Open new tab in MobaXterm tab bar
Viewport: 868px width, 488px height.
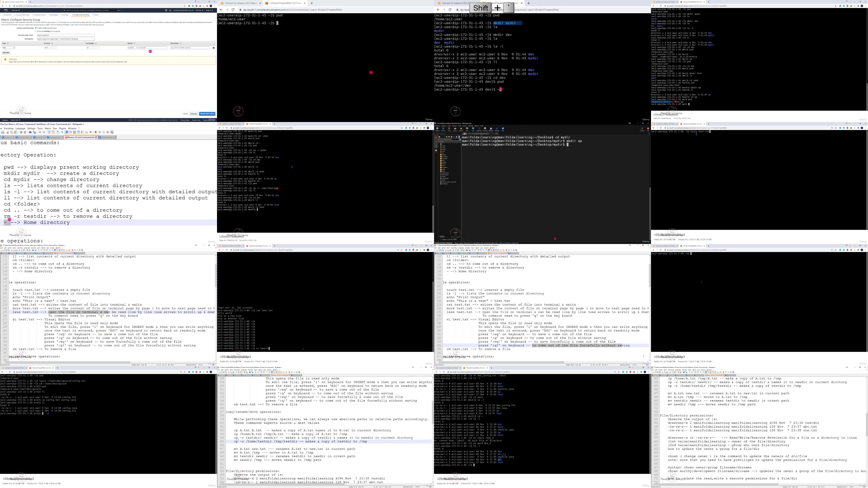click(x=497, y=134)
